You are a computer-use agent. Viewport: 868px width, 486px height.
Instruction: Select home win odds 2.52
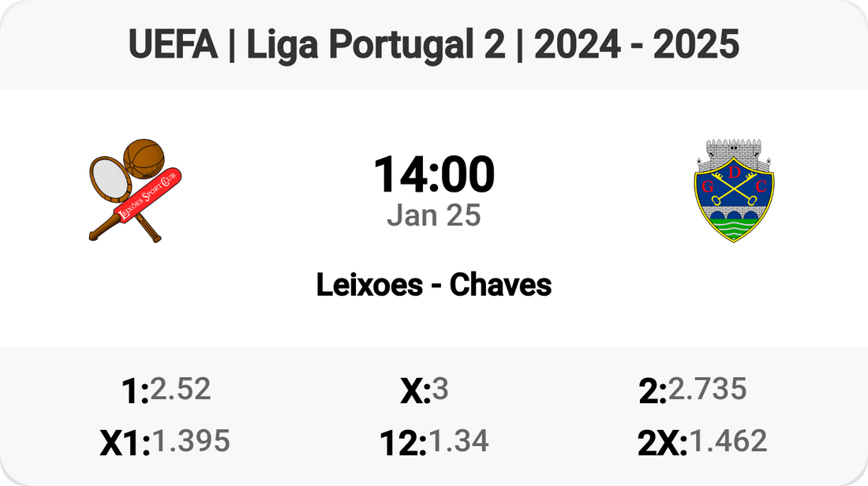coord(181,389)
